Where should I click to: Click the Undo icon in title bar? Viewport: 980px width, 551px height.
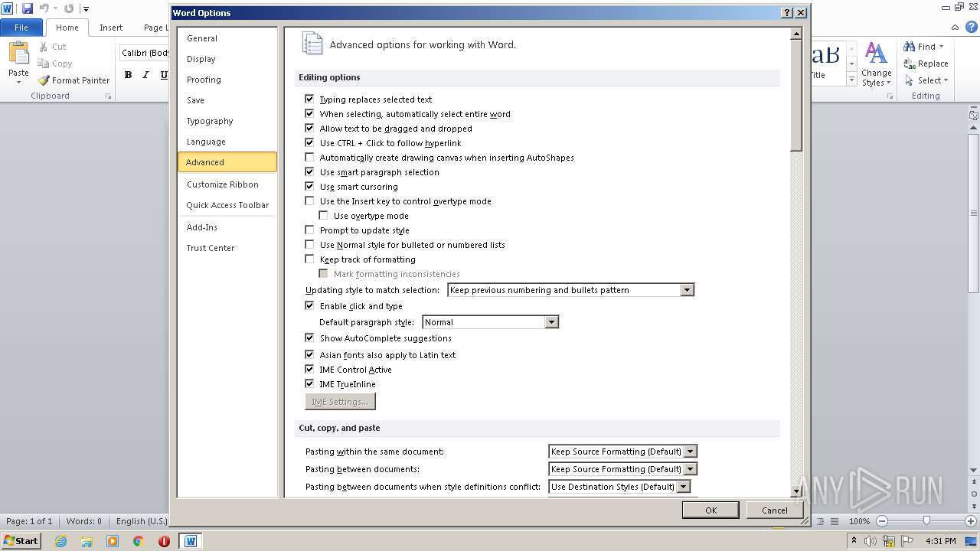coord(44,8)
